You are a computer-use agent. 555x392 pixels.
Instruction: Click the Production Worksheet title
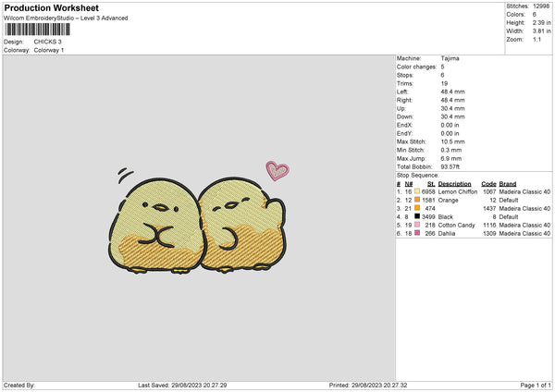[x=51, y=7]
